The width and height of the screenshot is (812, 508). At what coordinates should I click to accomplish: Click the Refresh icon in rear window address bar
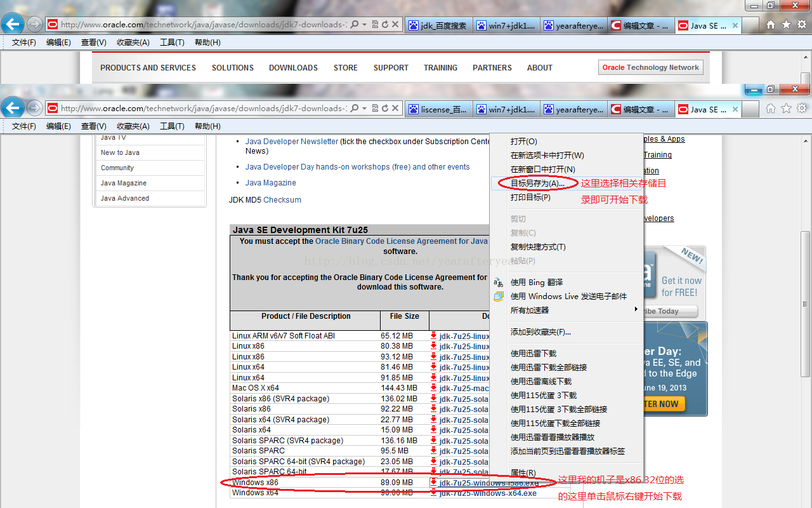(x=385, y=25)
